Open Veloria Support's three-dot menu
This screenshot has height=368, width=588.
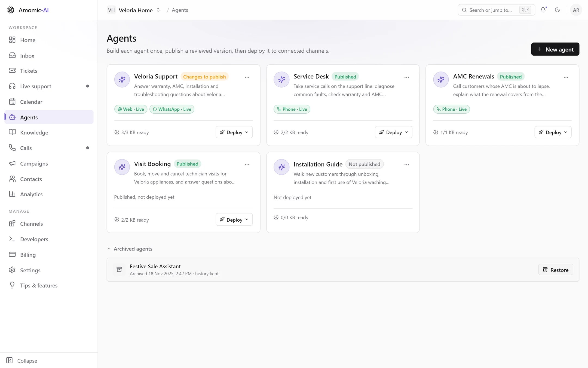(x=247, y=77)
